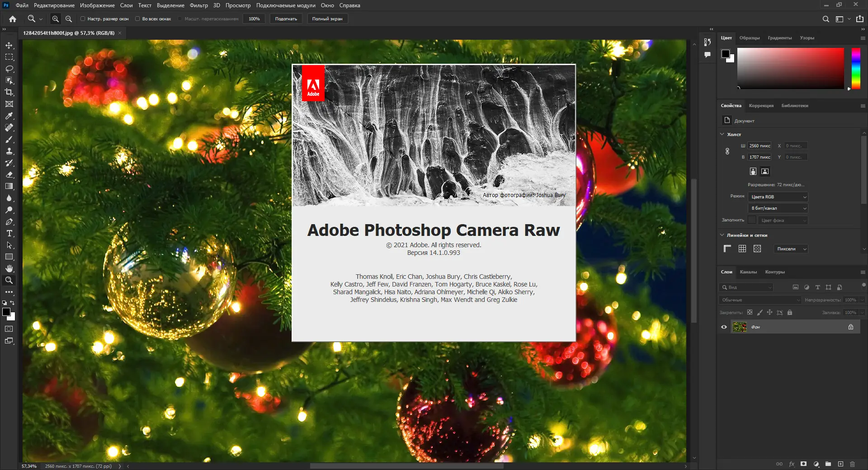The image size is (868, 470).
Task: Select the Brush tool
Action: point(9,140)
